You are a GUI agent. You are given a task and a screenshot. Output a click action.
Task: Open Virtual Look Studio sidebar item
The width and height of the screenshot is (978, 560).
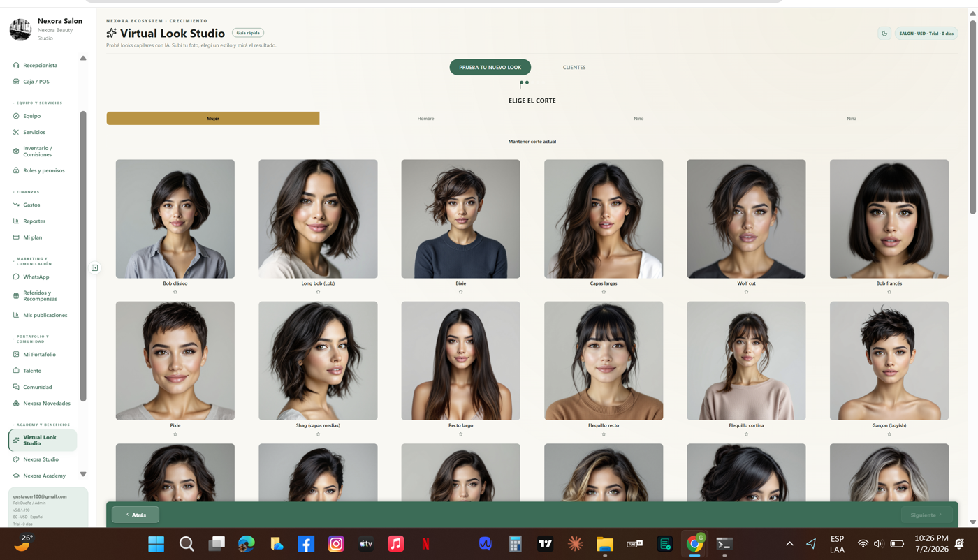(43, 440)
